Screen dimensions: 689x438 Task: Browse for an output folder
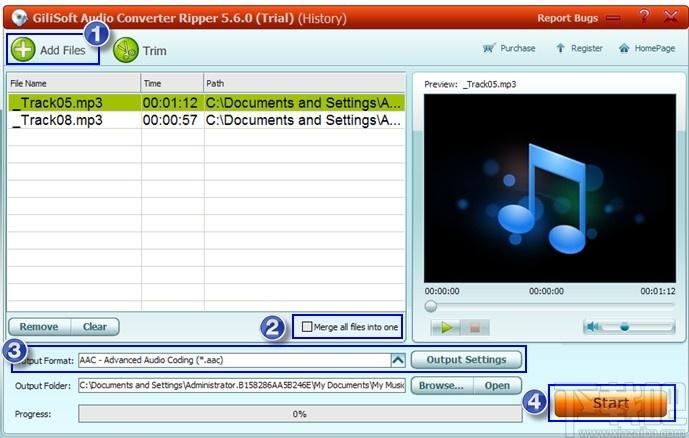coord(442,386)
